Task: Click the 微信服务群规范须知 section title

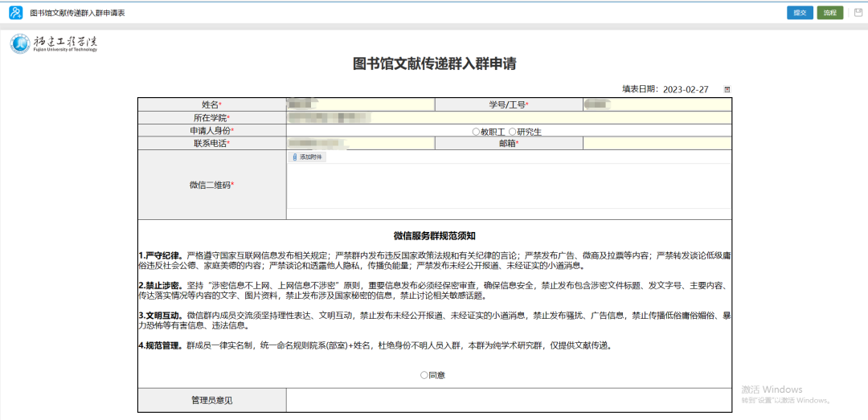Action: (x=435, y=236)
